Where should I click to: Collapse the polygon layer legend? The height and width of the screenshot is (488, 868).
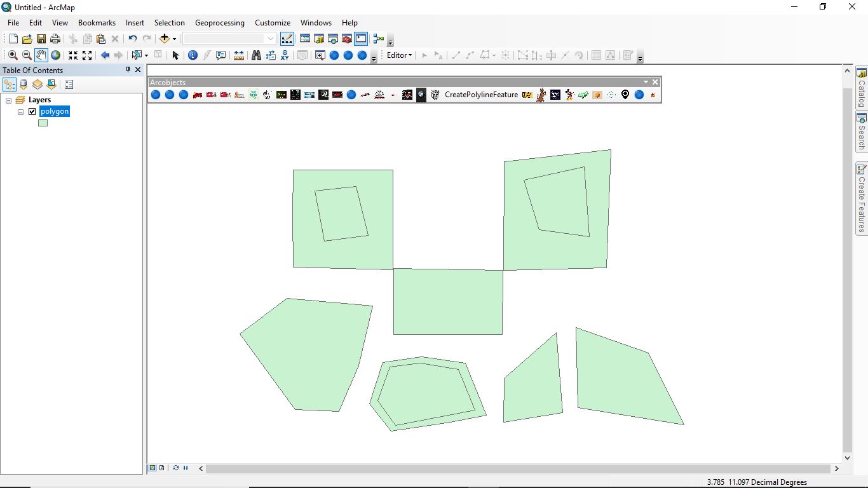(x=20, y=112)
